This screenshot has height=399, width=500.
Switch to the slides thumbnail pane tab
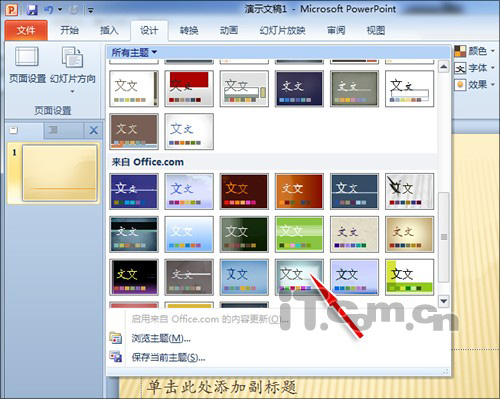point(14,130)
